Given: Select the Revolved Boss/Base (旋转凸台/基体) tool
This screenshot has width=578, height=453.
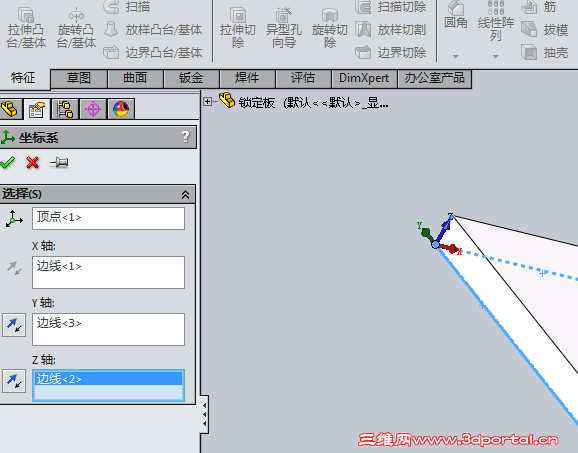Looking at the screenshot, I should click(76, 28).
